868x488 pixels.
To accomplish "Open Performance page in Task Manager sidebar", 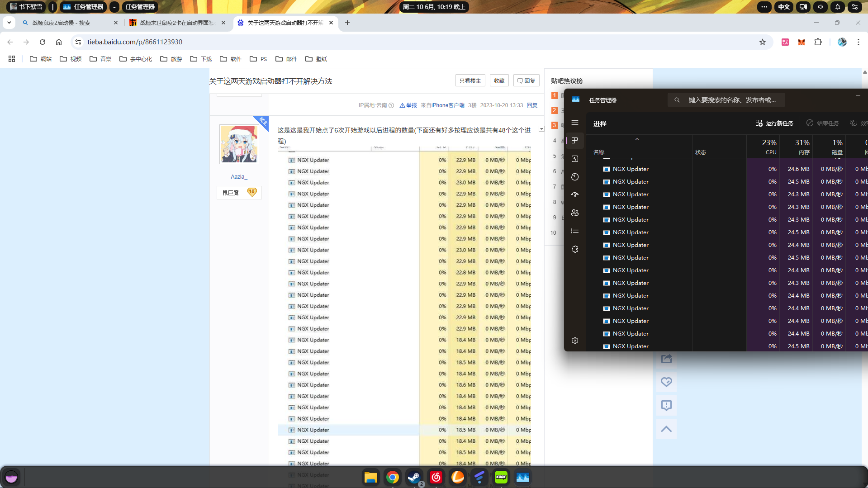I will pos(575,159).
